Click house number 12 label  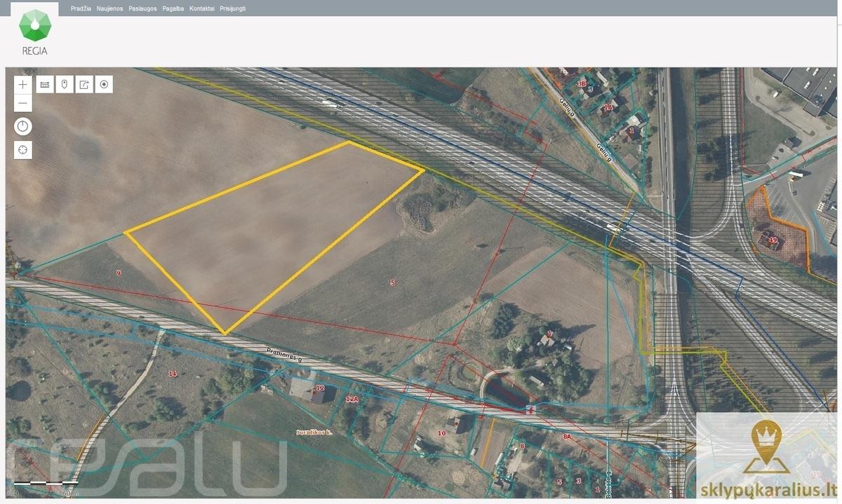(320, 388)
